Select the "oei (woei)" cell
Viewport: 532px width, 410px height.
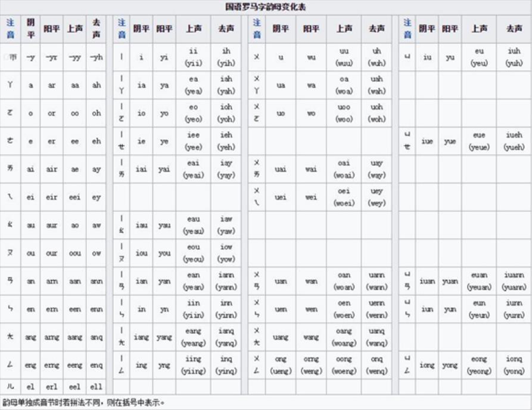point(344,197)
